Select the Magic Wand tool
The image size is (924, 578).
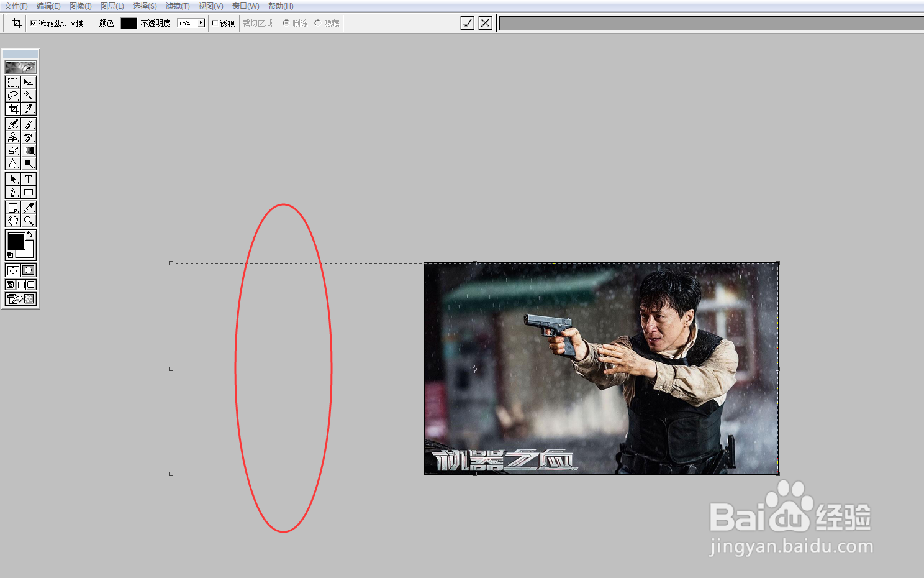[29, 96]
